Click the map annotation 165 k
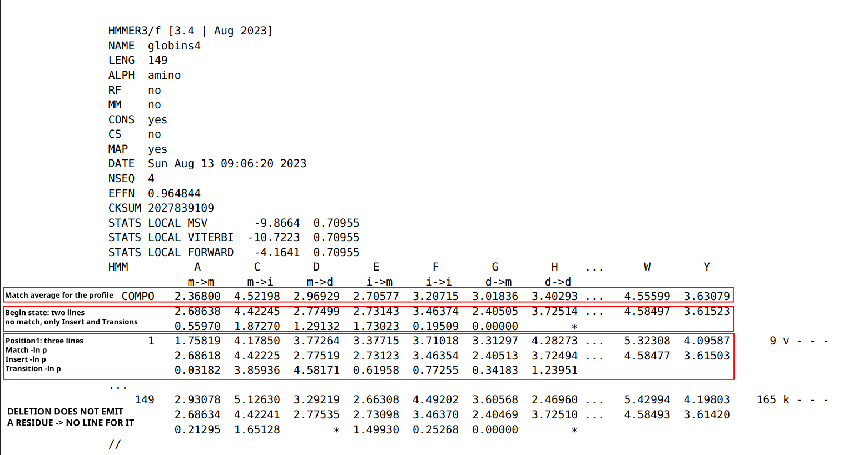 (773, 399)
